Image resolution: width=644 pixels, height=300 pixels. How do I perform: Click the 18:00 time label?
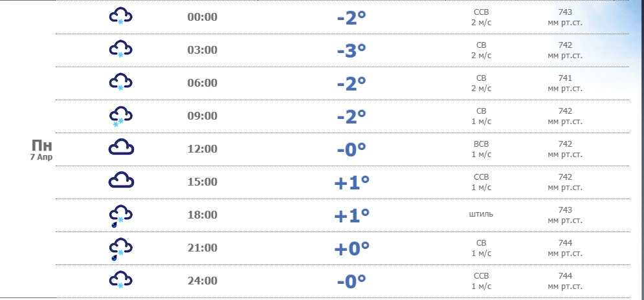point(202,215)
